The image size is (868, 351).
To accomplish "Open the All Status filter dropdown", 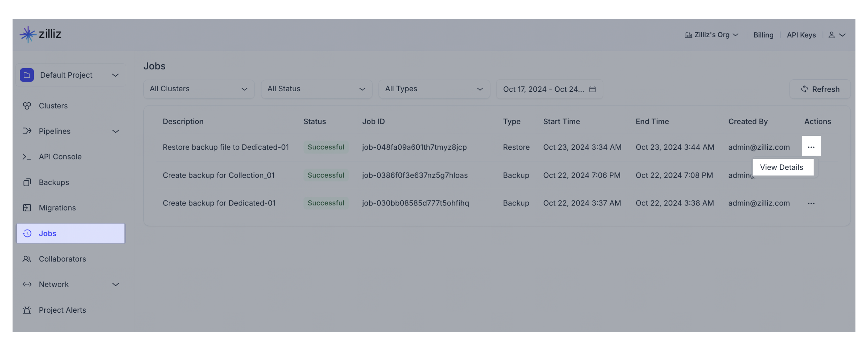I will coord(316,89).
